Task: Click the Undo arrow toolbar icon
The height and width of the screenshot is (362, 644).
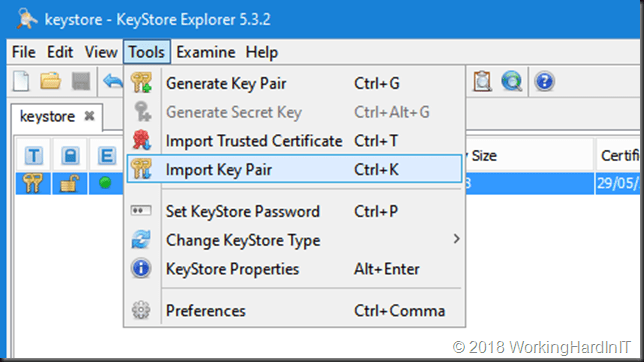Action: point(113,81)
